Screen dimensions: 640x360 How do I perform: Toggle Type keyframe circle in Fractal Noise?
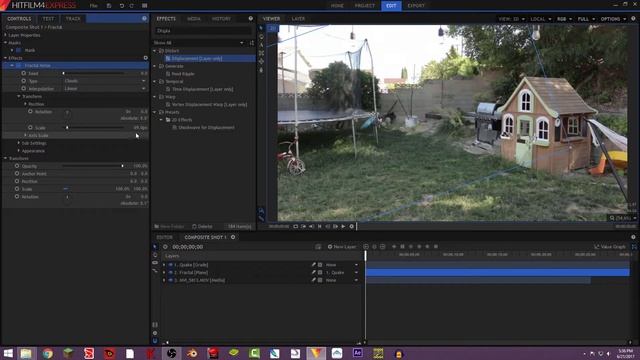click(23, 81)
